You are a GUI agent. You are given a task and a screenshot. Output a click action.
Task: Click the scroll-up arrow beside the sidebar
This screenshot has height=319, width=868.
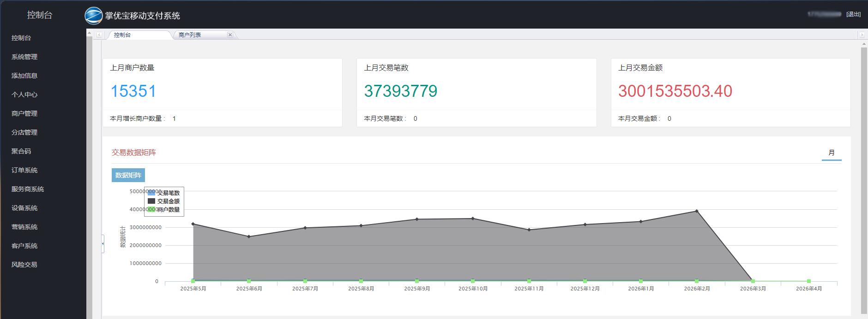(90, 33)
